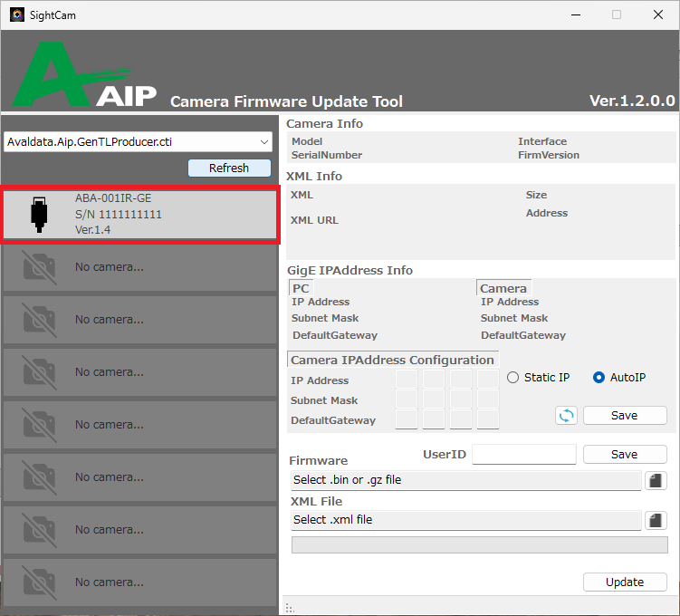The width and height of the screenshot is (680, 616).
Task: Click the Camera Firmware Update Tool title
Action: pyautogui.click(x=286, y=101)
